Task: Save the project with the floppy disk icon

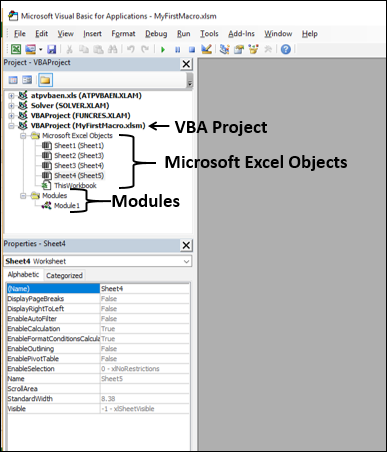Action: pyautogui.click(x=51, y=49)
